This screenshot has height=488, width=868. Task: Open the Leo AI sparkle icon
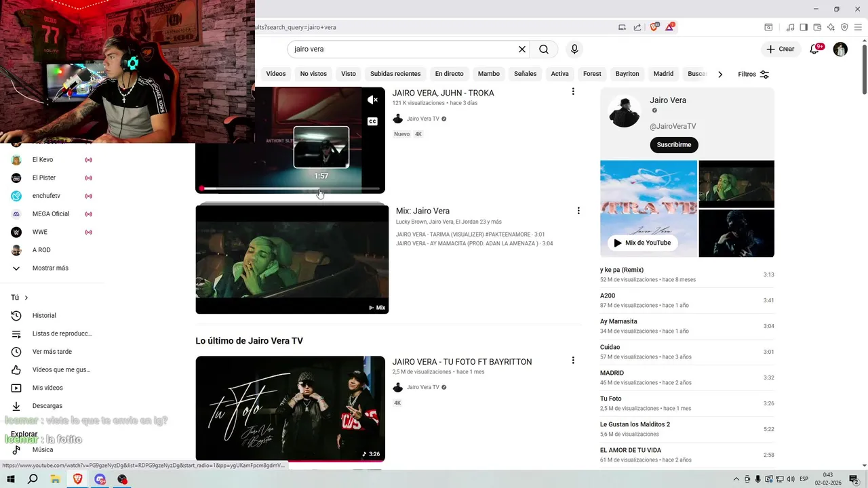tap(831, 27)
